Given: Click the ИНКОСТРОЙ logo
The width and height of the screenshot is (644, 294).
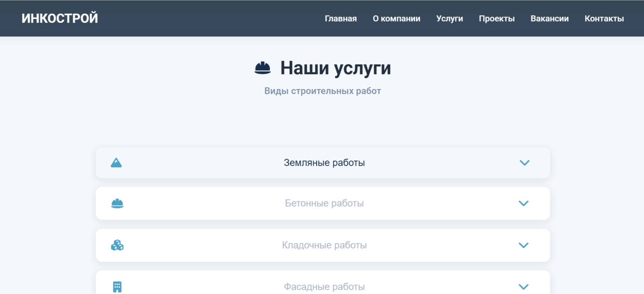Looking at the screenshot, I should click(x=60, y=18).
